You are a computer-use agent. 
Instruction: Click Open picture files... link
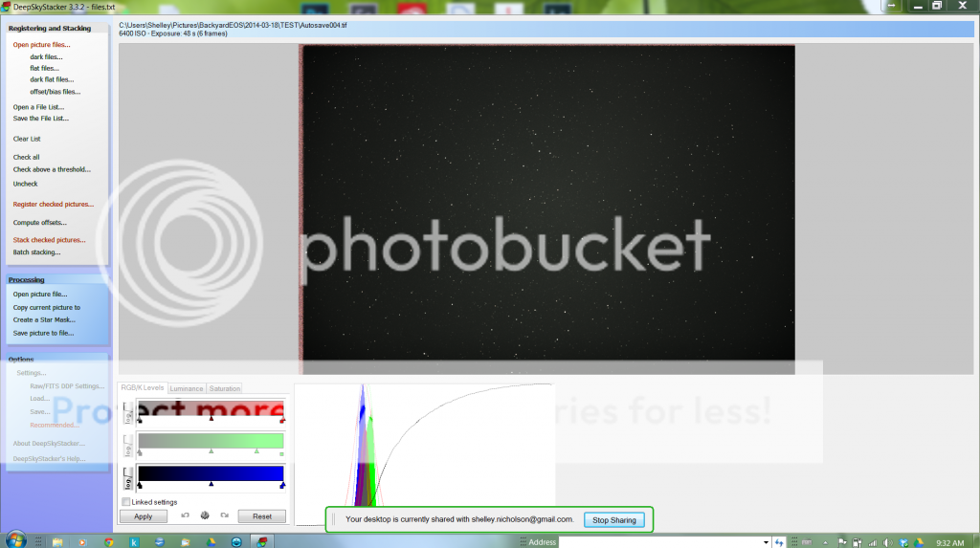[41, 45]
